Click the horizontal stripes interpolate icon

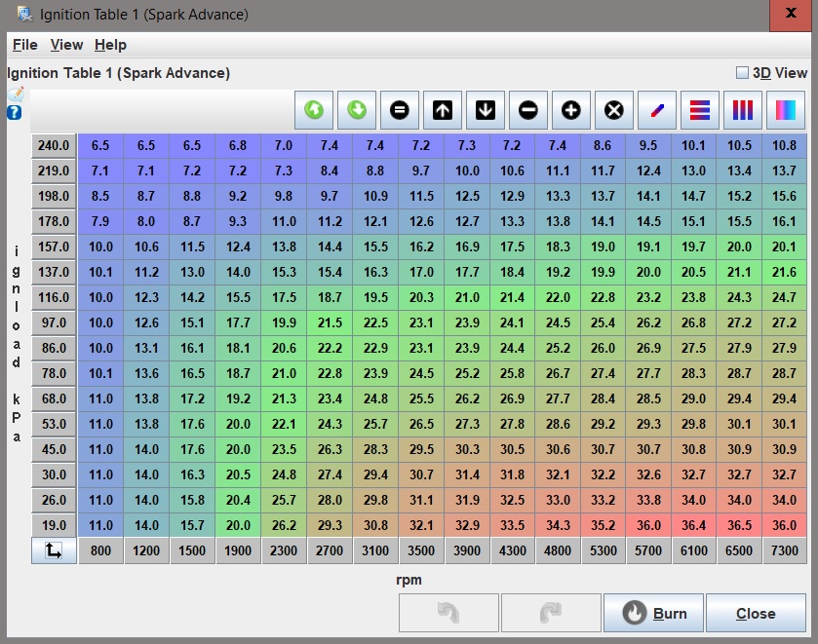point(700,111)
